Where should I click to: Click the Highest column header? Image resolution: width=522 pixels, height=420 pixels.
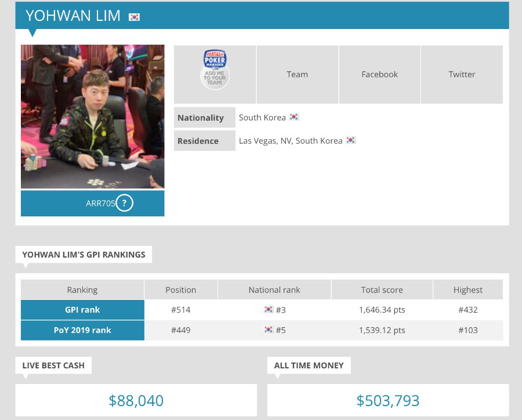click(x=467, y=290)
